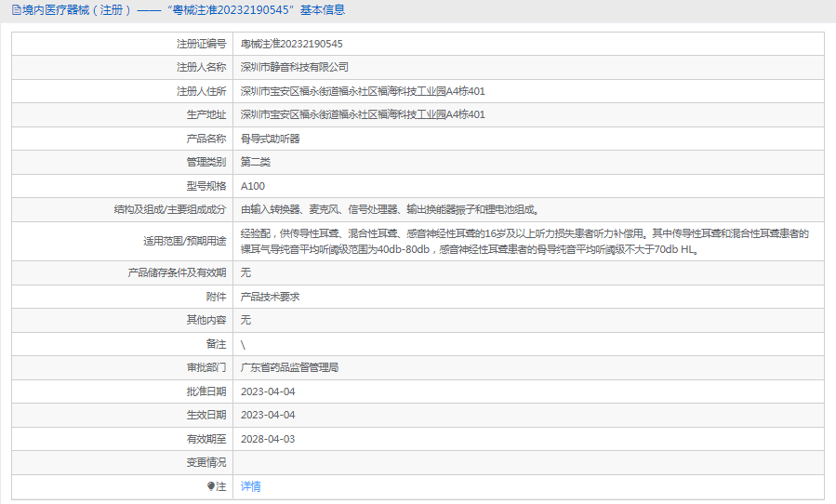Screen dimensions: 836x504
Task: Click the 适用范围/预期用途 label
Action: tap(185, 241)
